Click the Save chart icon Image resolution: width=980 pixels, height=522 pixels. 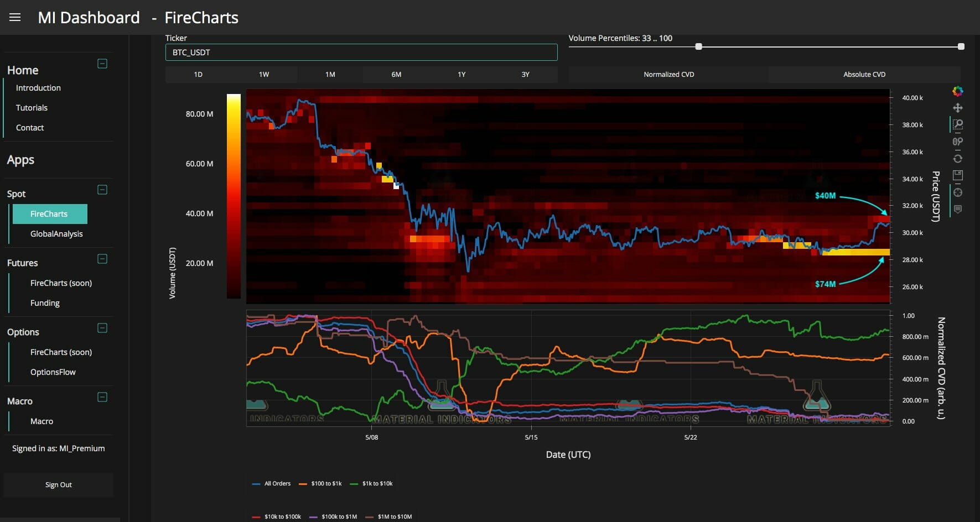coord(957,175)
